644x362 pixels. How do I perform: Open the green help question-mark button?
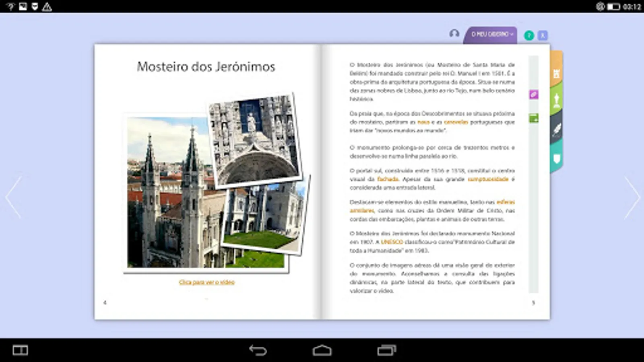529,36
